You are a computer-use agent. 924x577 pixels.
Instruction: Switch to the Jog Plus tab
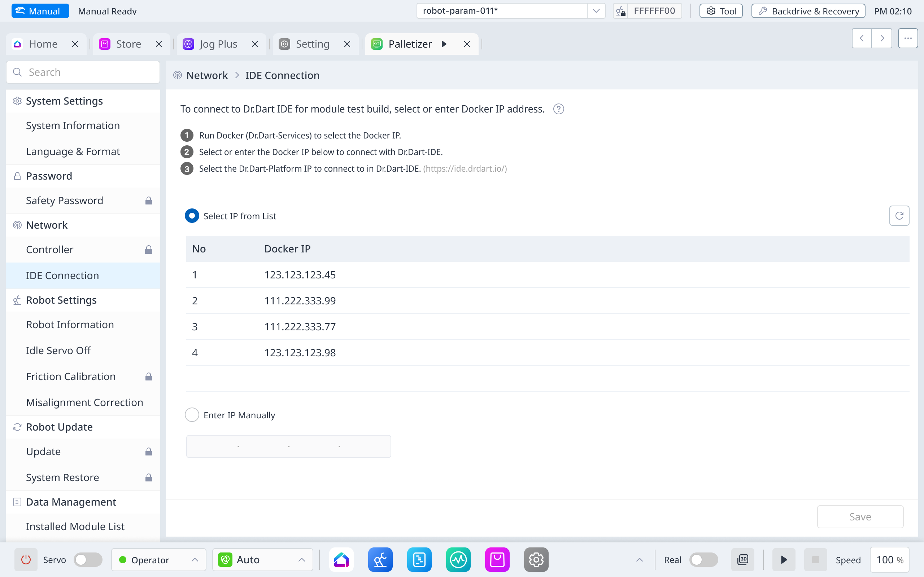click(x=218, y=44)
